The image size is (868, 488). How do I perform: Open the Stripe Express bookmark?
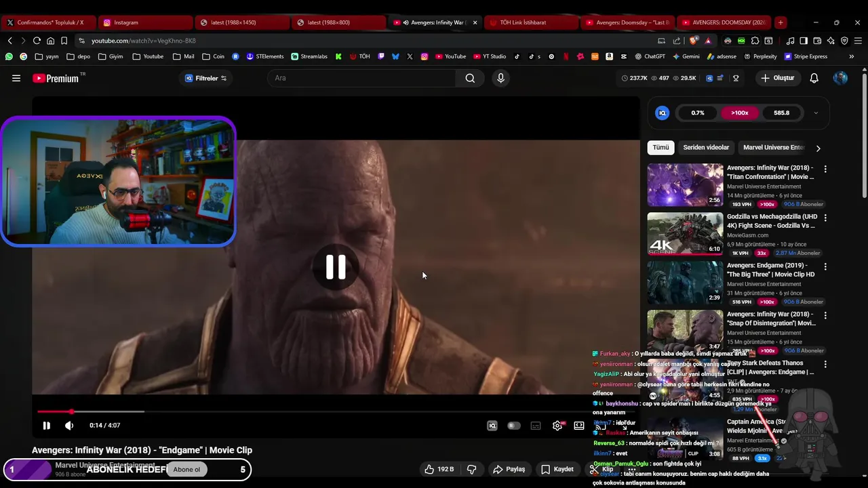coord(806,56)
